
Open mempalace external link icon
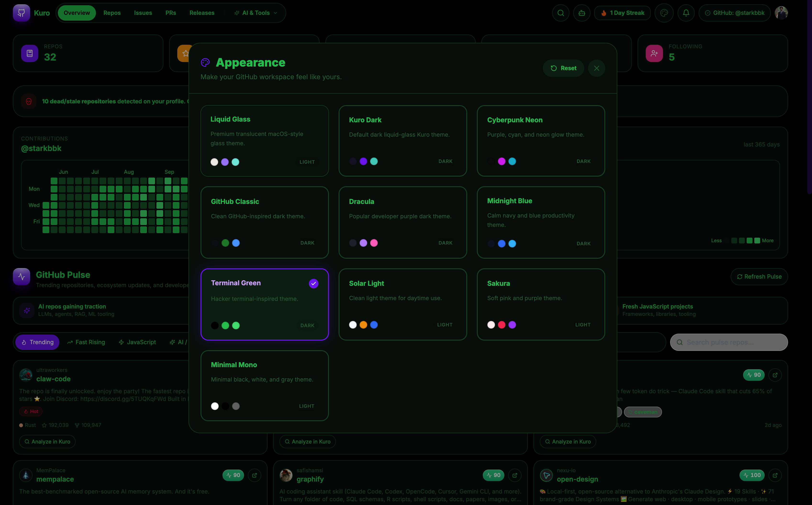point(254,475)
